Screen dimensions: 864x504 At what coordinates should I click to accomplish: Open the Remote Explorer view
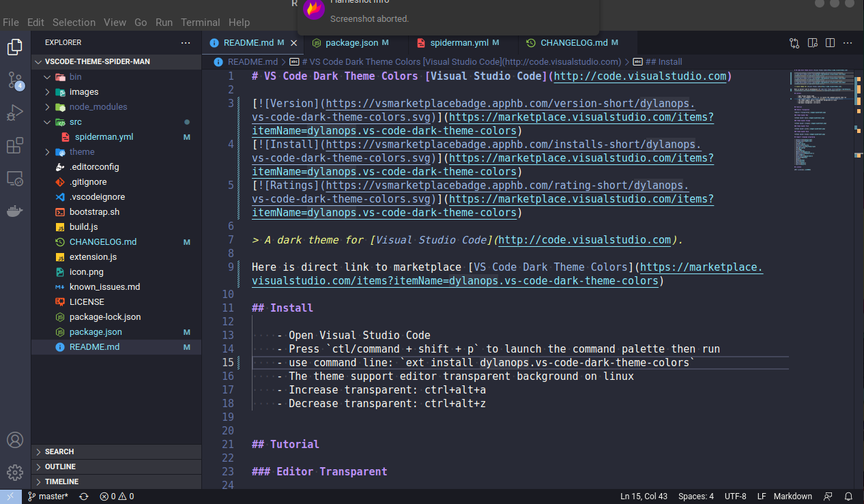tap(15, 179)
